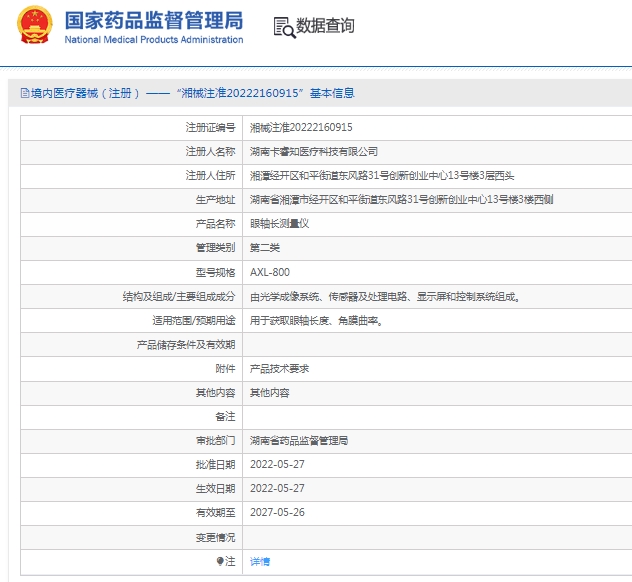Image resolution: width=632 pixels, height=582 pixels.
Task: Click the 基本信息 heading text
Action: pyautogui.click(x=332, y=94)
